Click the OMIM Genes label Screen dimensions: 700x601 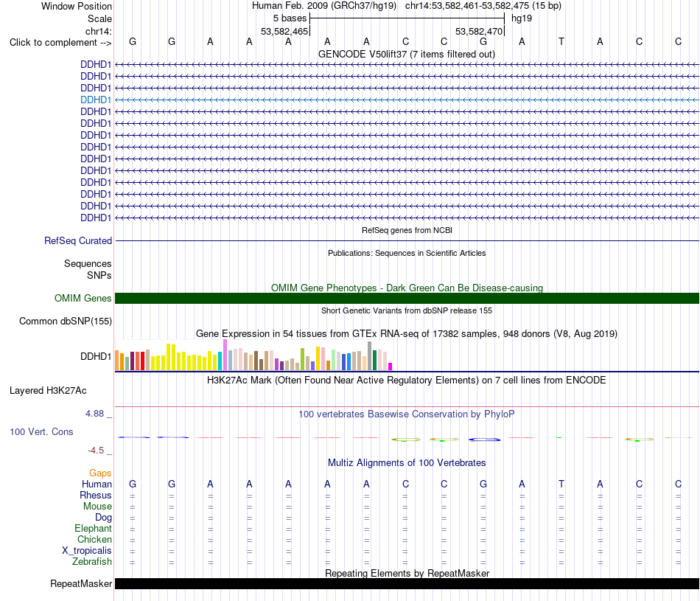pos(83,298)
